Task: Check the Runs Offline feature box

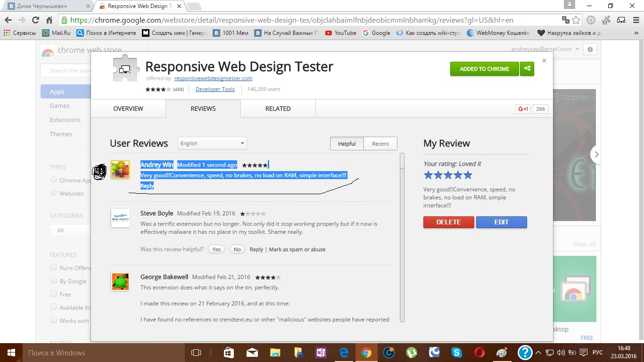Action: 53,267
